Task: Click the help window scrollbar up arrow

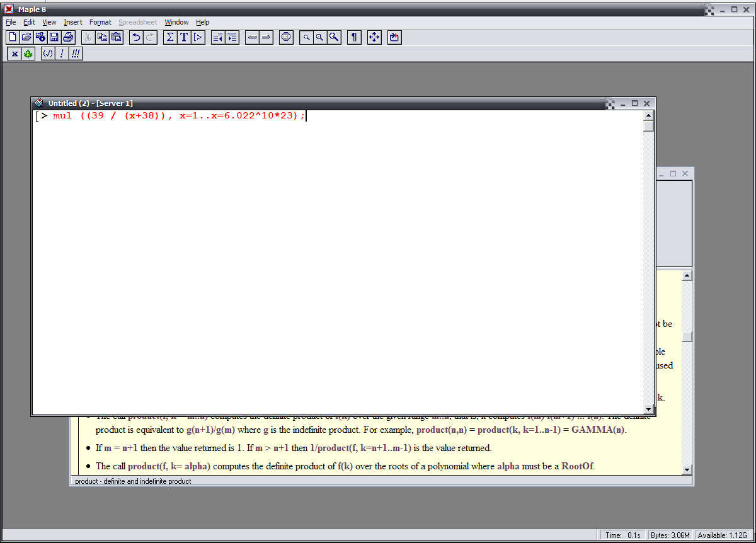Action: [x=687, y=276]
